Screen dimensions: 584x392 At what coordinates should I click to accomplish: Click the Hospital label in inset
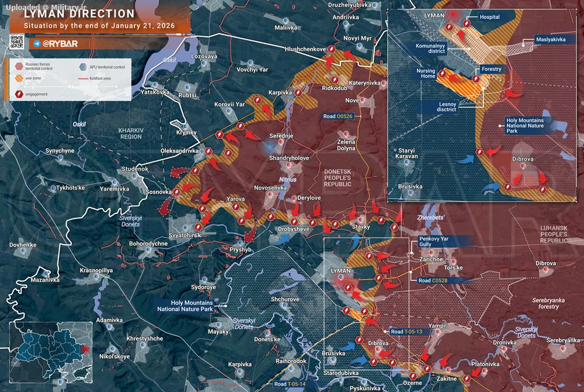pyautogui.click(x=490, y=17)
